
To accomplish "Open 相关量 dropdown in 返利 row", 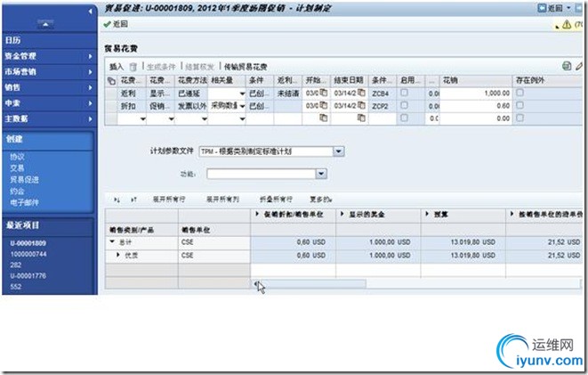I will (242, 94).
